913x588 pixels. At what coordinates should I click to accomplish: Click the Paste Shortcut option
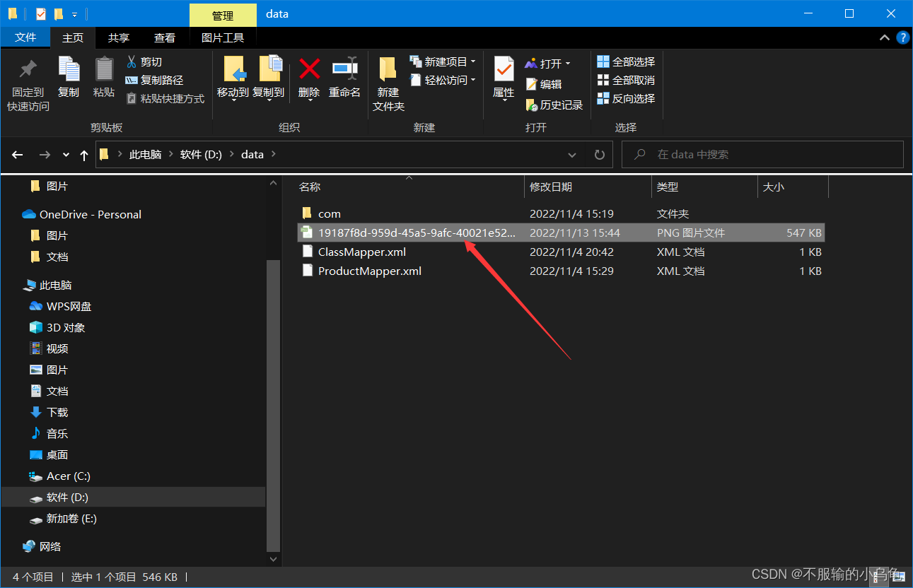(165, 99)
